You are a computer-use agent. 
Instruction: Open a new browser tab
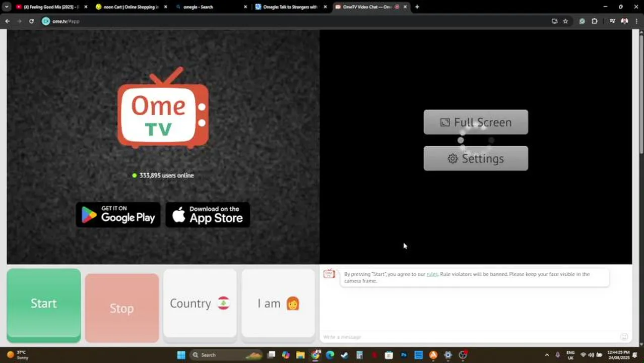(x=417, y=7)
